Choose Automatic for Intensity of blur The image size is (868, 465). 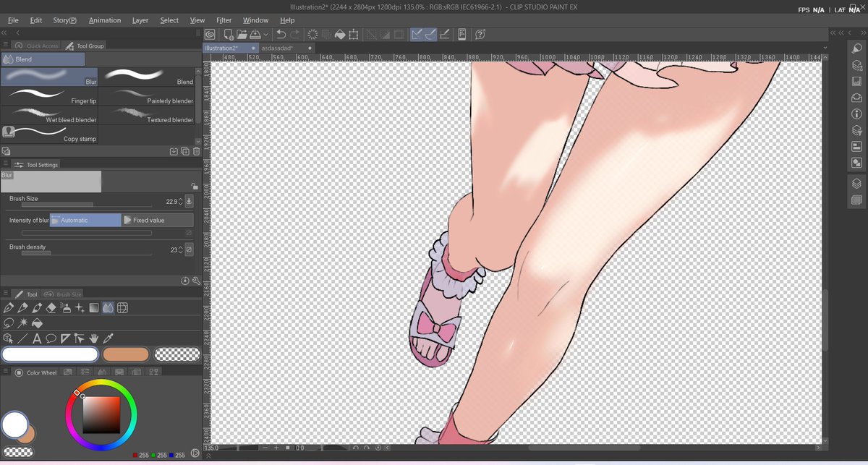85,220
